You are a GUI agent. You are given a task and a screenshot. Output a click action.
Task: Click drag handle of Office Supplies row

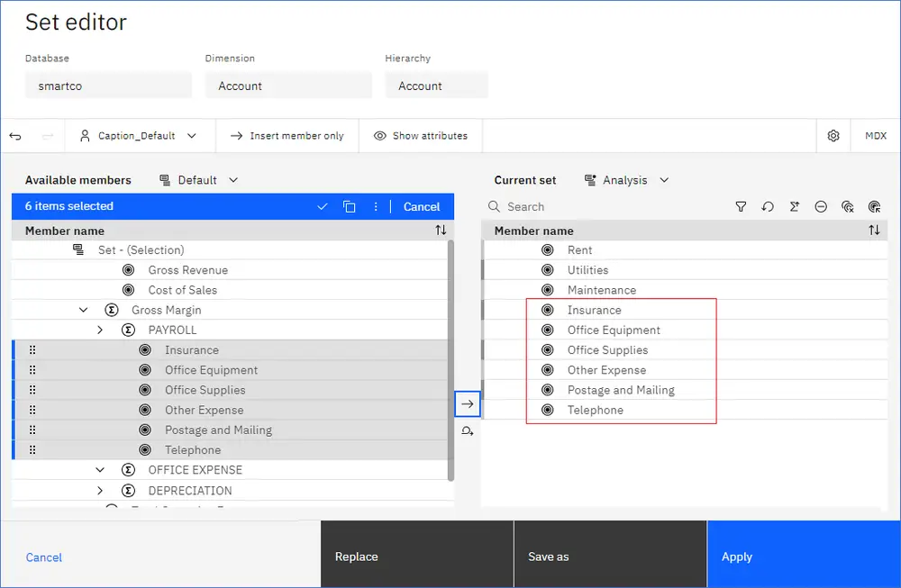32,391
